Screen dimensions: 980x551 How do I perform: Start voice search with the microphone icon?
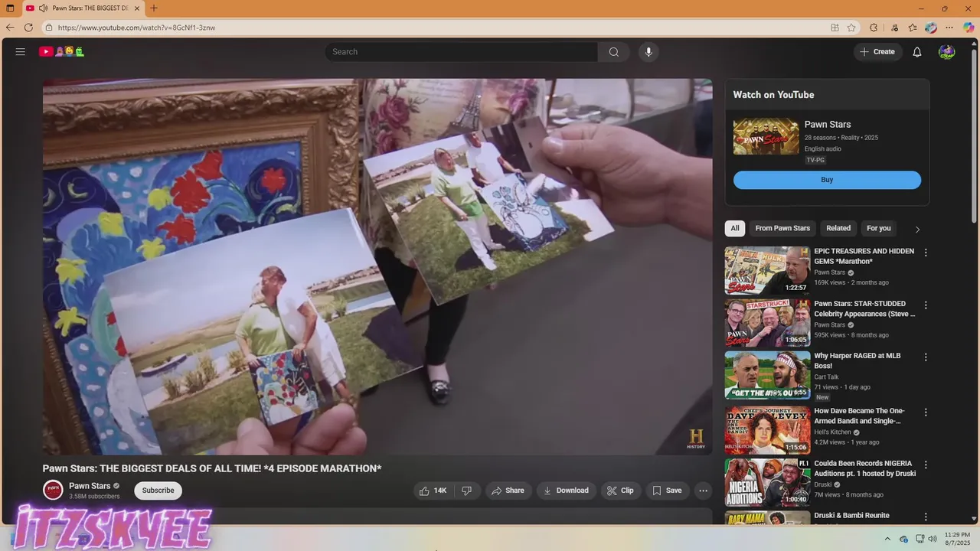pyautogui.click(x=648, y=52)
